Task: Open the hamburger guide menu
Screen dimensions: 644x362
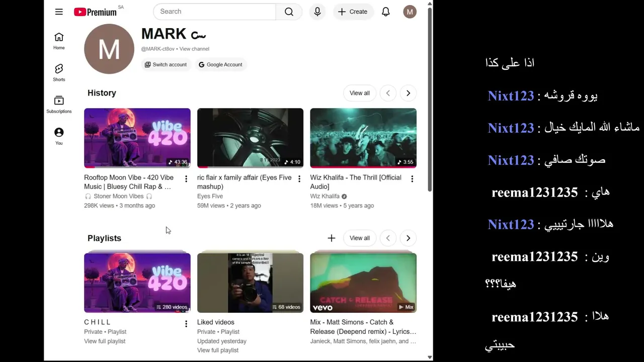Action: 59,12
